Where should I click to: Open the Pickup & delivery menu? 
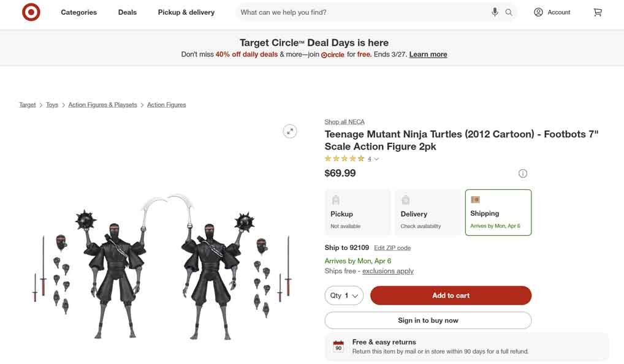(x=186, y=12)
